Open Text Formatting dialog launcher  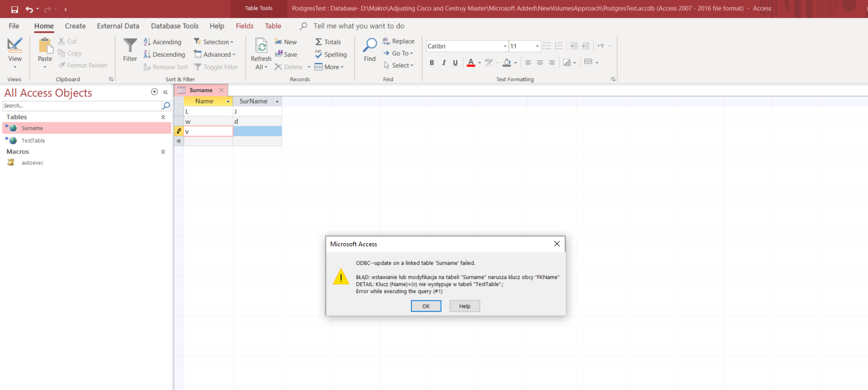[613, 79]
